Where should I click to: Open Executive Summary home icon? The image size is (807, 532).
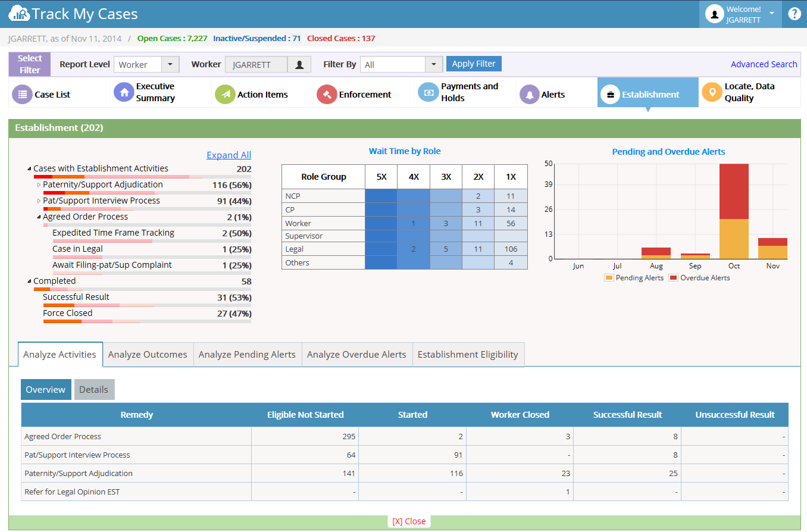pos(124,92)
